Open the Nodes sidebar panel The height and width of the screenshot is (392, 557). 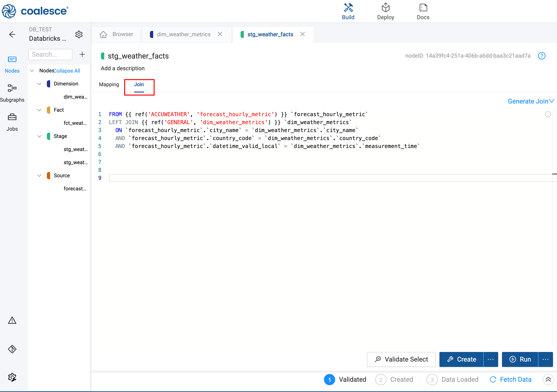pos(12,65)
